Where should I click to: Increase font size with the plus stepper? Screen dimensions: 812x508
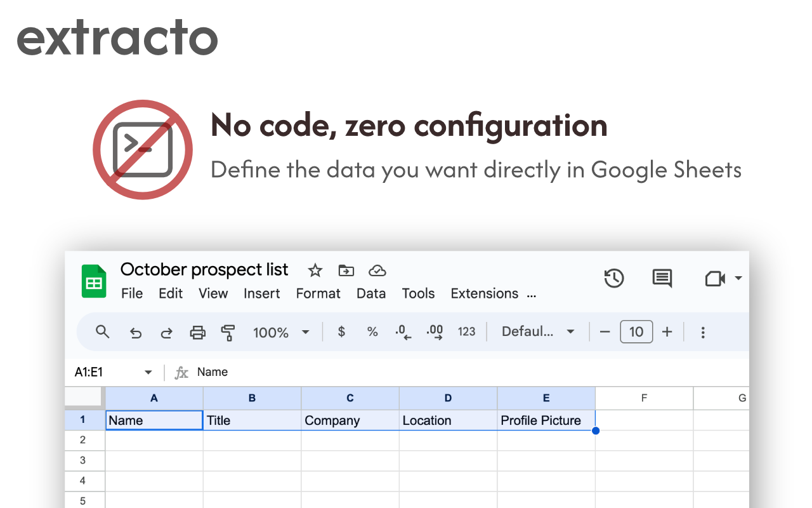[667, 331]
